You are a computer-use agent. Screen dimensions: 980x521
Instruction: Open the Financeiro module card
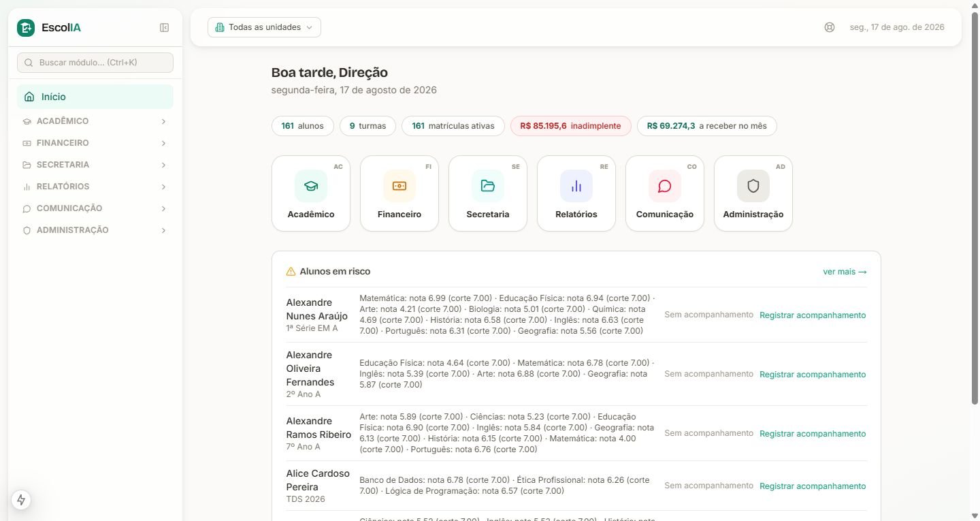(399, 193)
